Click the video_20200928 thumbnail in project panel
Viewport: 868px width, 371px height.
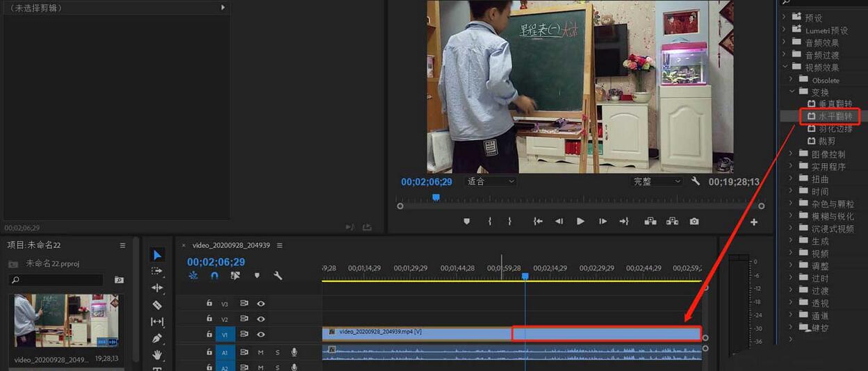pos(67,321)
